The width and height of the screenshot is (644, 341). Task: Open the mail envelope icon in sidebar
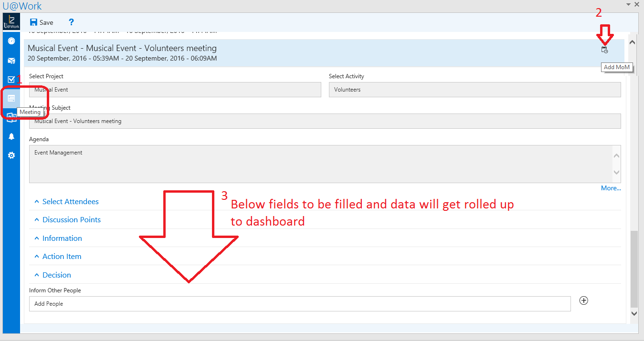11,61
